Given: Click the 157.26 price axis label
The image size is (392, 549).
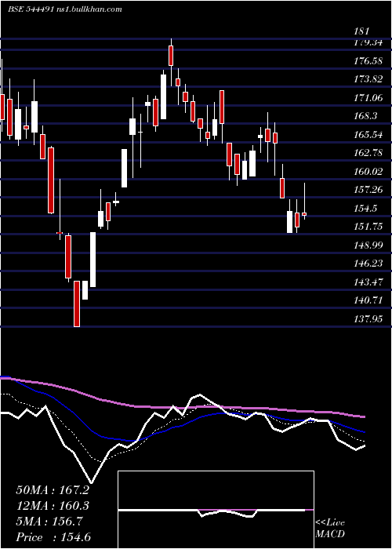Looking at the screenshot, I should pyautogui.click(x=368, y=190).
